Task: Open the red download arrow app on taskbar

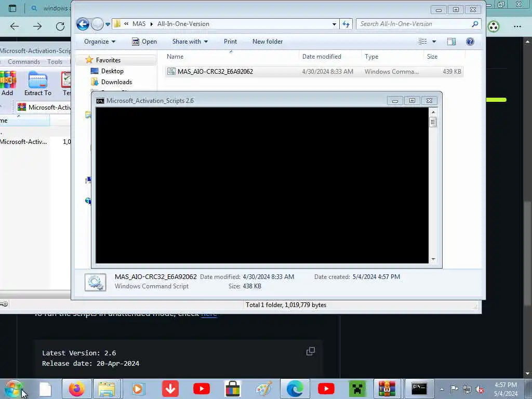Action: (x=170, y=389)
